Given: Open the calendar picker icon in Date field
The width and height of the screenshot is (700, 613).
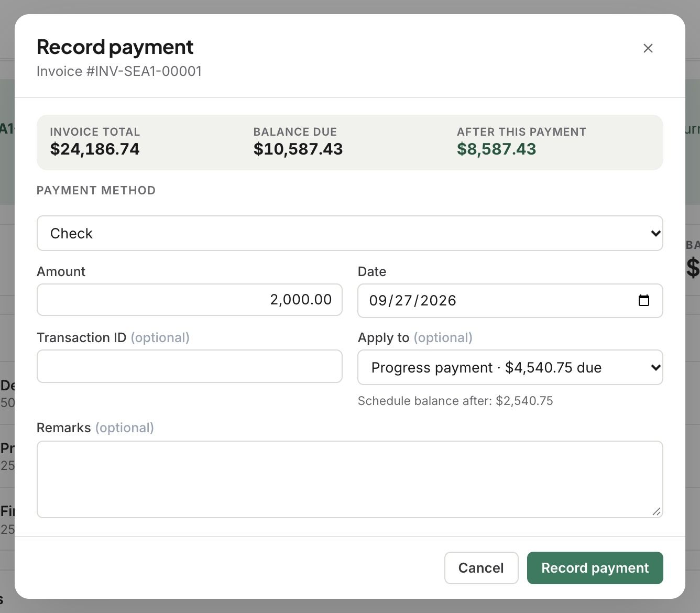Looking at the screenshot, I should point(644,300).
